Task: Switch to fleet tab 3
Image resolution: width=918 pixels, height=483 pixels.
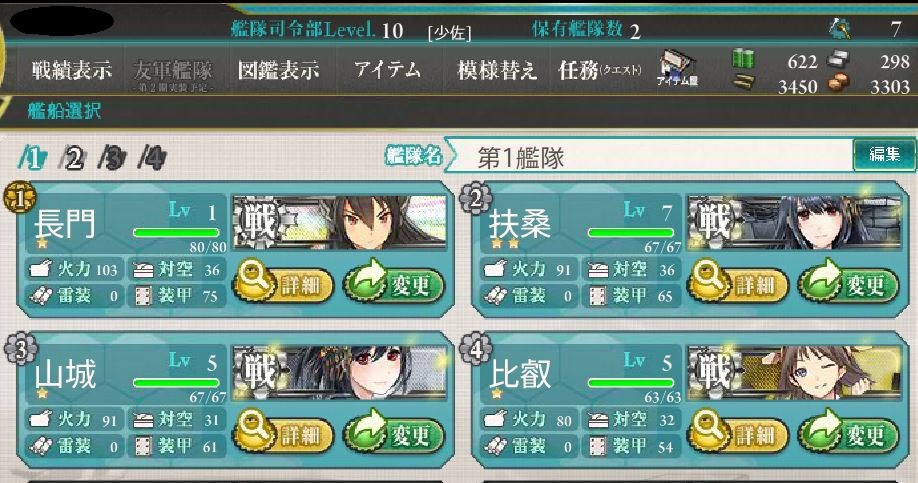Action: (112, 158)
